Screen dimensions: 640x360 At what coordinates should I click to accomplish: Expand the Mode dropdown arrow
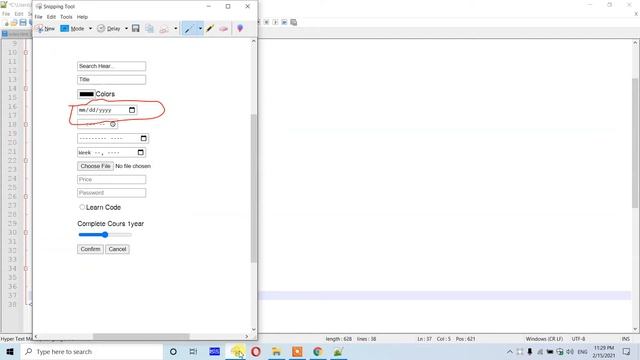pos(90,29)
